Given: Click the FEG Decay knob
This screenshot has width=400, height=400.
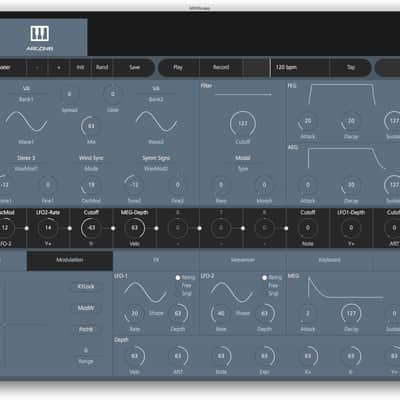Looking at the screenshot, I should (x=351, y=121).
